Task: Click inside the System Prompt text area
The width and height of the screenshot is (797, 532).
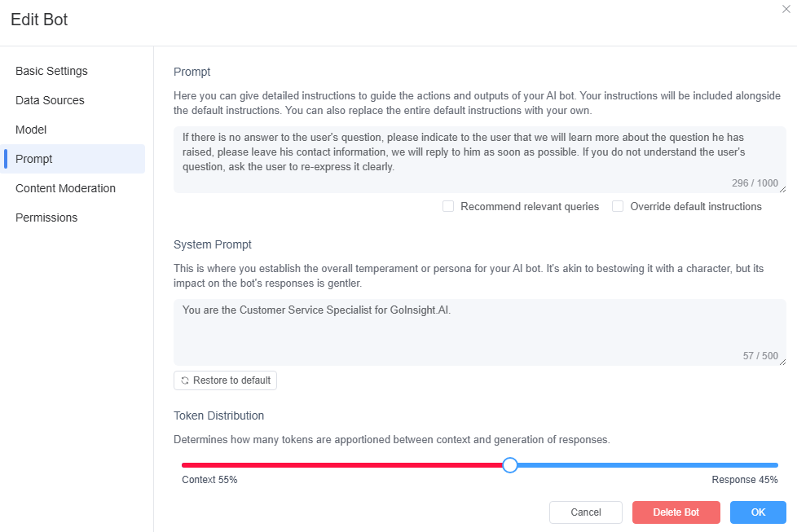Action: (480, 332)
